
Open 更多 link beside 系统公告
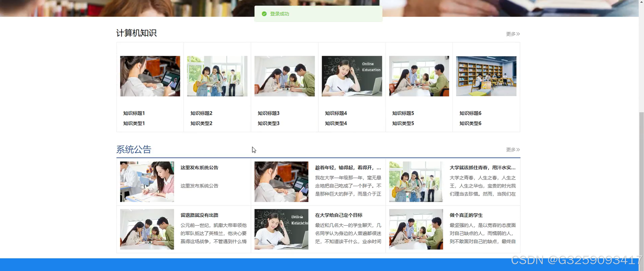[x=513, y=150]
